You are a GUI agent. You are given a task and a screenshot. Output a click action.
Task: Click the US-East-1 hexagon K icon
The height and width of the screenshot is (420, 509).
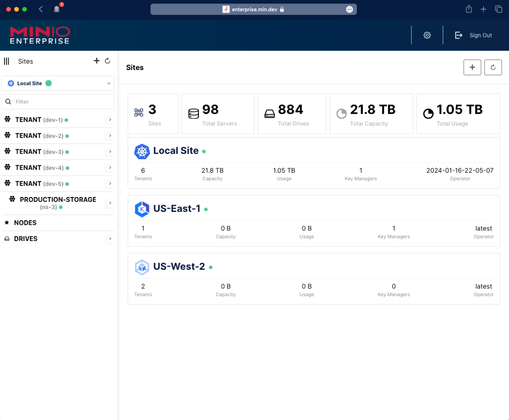[x=142, y=209]
